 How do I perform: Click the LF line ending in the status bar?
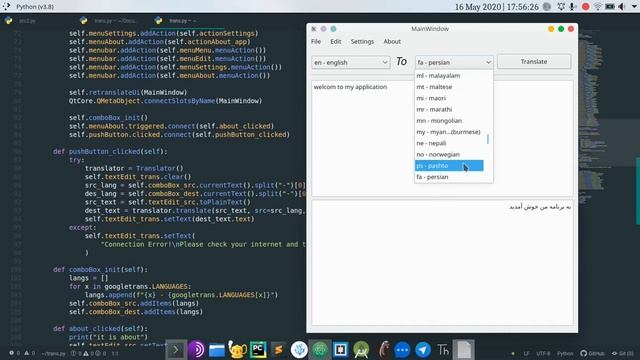pyautogui.click(x=527, y=353)
